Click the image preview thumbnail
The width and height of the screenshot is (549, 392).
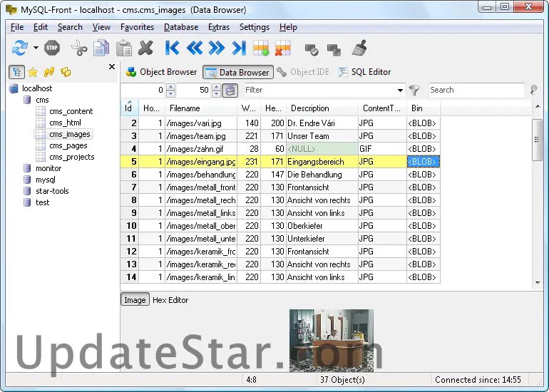[x=332, y=340]
